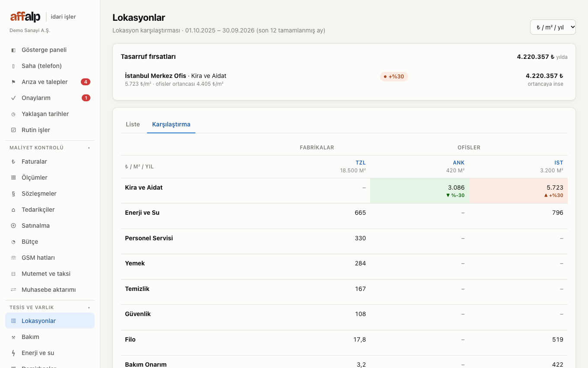
Task: Collapse the Tesis ve Varlık section
Action: click(x=50, y=307)
